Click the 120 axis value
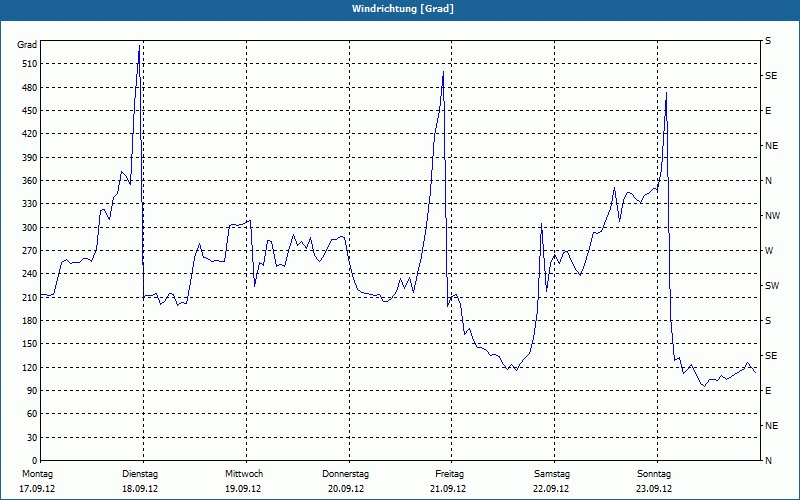This screenshot has width=800, height=500. (29, 367)
